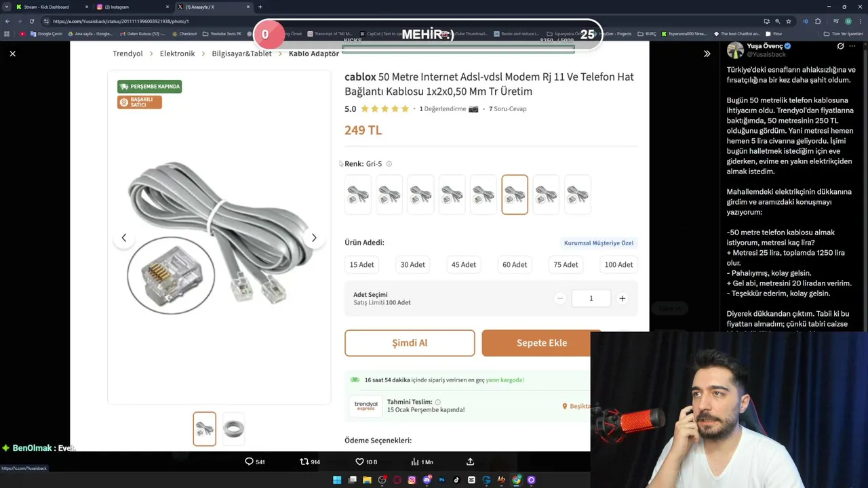Close the photo viewer with X icon
The height and width of the screenshot is (488, 868).
(x=12, y=54)
